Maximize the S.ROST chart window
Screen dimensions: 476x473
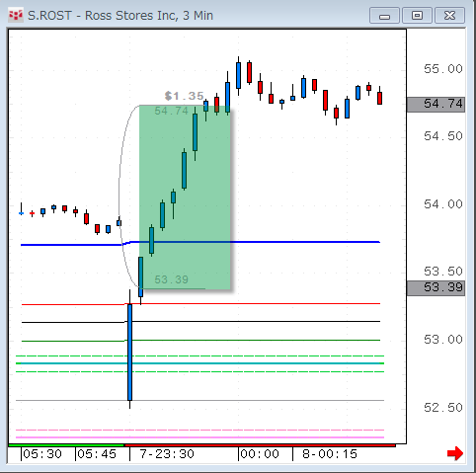pos(417,16)
